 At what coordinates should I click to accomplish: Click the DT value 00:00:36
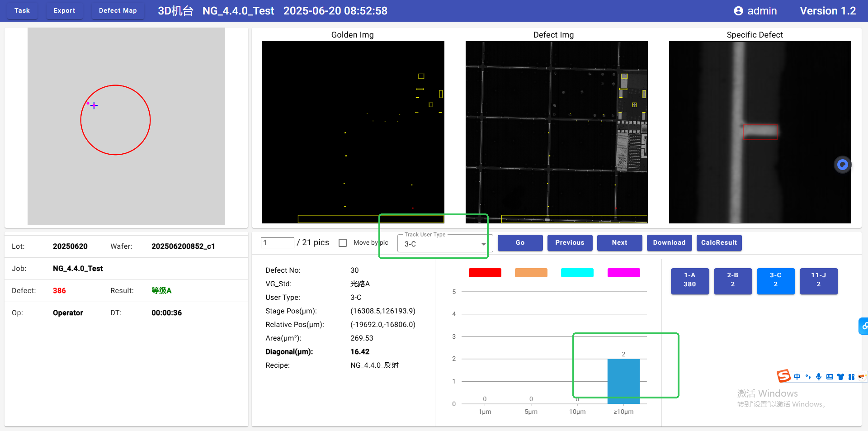pyautogui.click(x=166, y=313)
